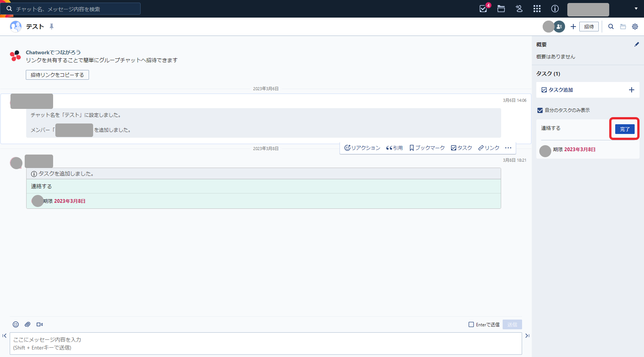The image size is (644, 357).
Task: Open more message actions ellipsis menu
Action: pos(508,148)
